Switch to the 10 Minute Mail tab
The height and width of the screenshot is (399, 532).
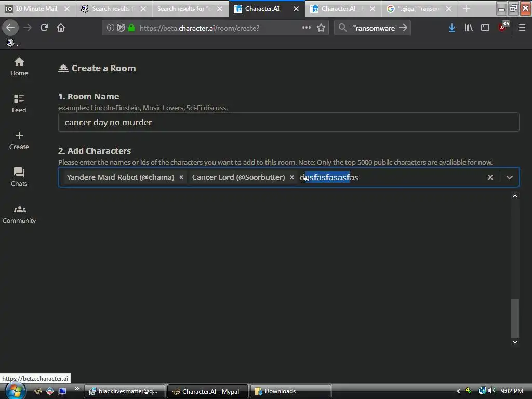tap(36, 9)
